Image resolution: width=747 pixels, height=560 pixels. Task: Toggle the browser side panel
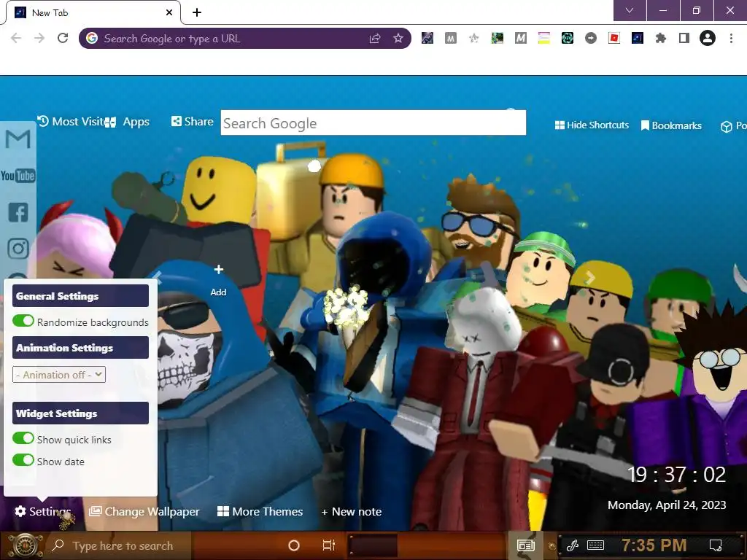click(x=684, y=38)
